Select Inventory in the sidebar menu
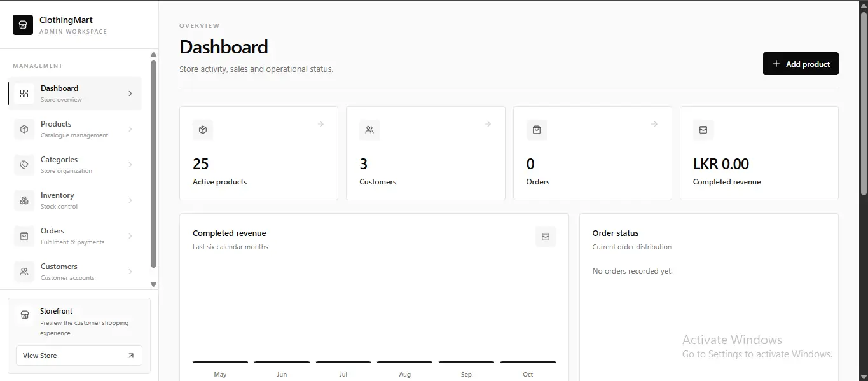This screenshot has height=381, width=868. (x=74, y=200)
